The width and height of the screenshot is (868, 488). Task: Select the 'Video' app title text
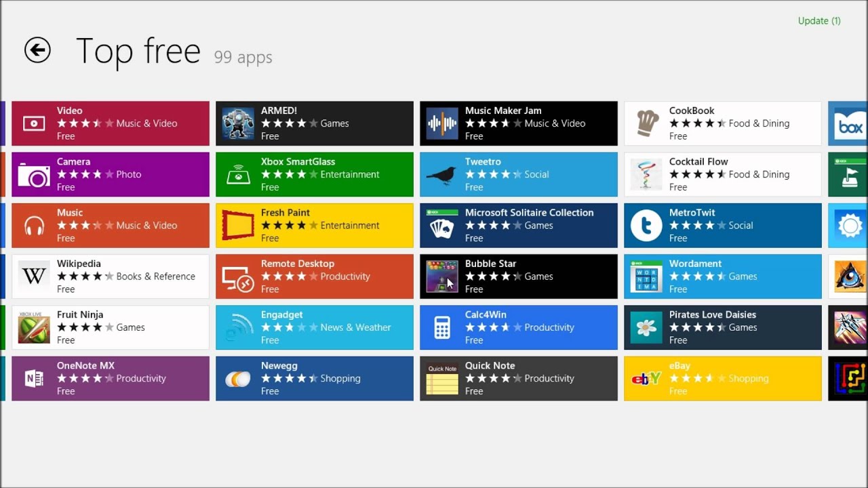70,110
